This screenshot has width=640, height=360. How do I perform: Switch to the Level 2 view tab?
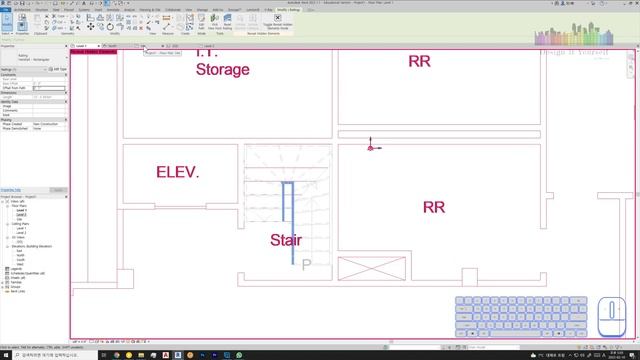[x=209, y=46]
